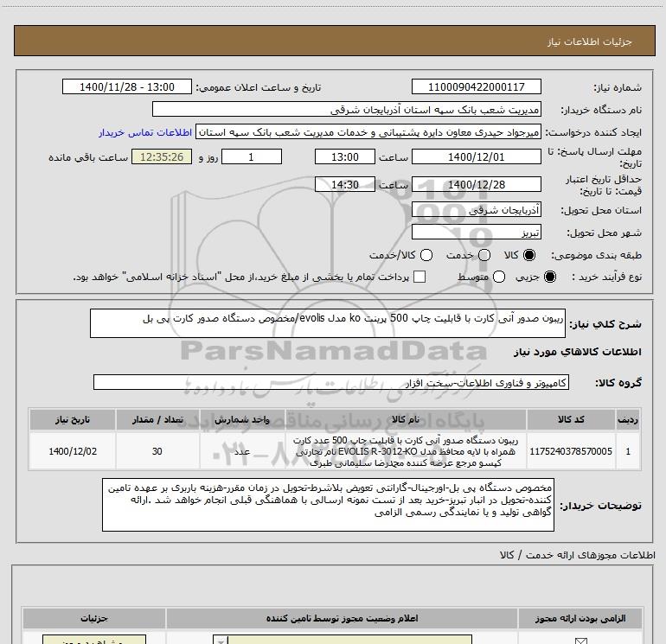Choose the جزیی purchase type radio
666x644 pixels.
(x=550, y=277)
